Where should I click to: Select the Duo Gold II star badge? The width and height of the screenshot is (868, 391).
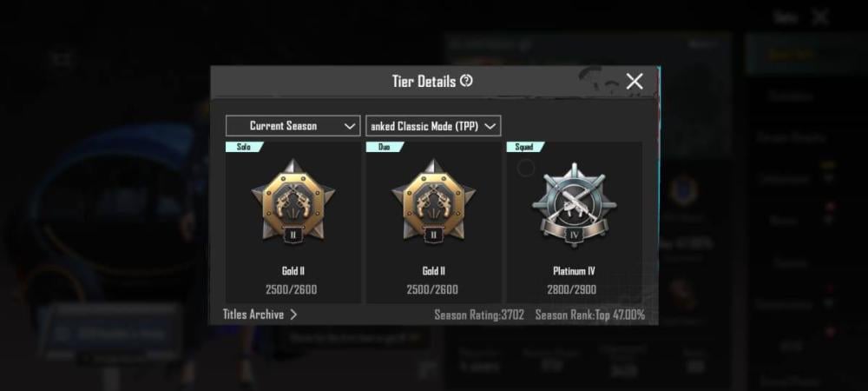[433, 202]
